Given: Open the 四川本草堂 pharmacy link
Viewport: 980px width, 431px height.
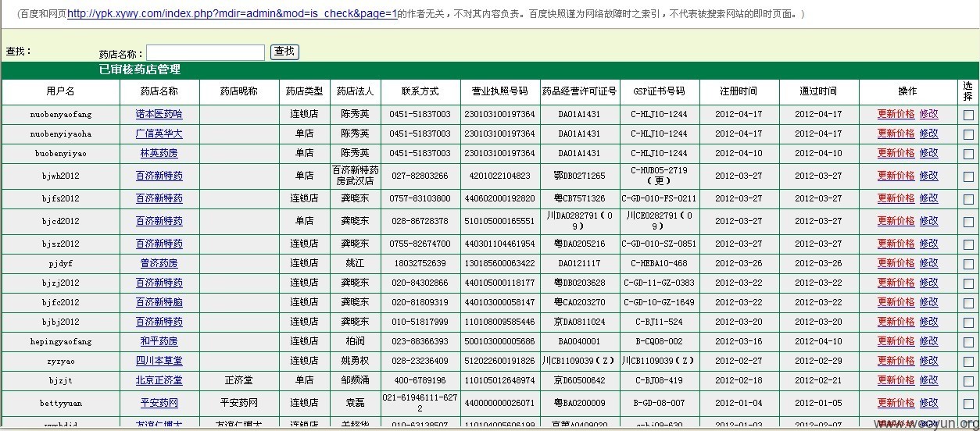Looking at the screenshot, I should point(159,361).
